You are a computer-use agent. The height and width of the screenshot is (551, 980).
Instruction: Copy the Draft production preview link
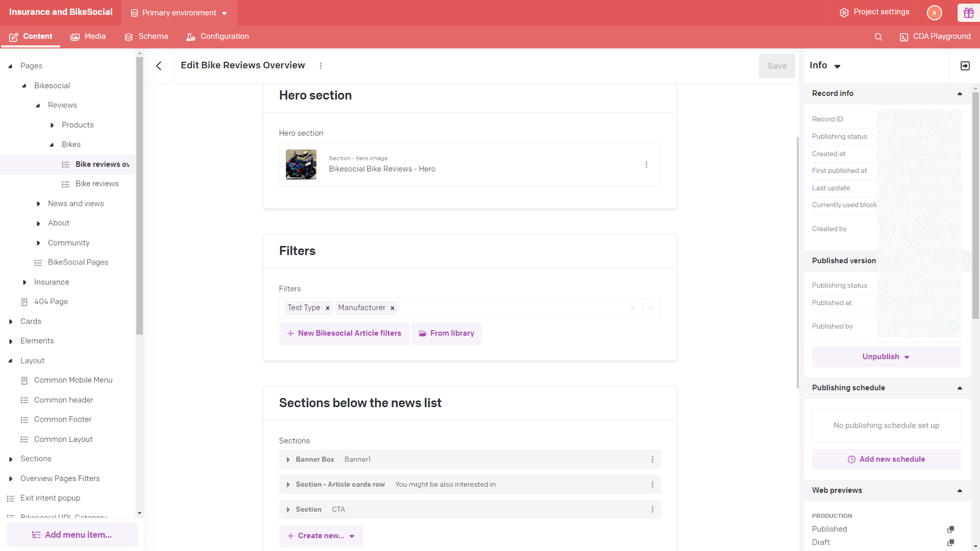(x=951, y=542)
